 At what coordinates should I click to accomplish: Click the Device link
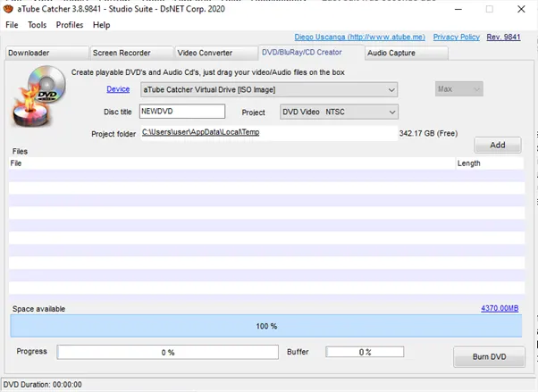click(118, 89)
